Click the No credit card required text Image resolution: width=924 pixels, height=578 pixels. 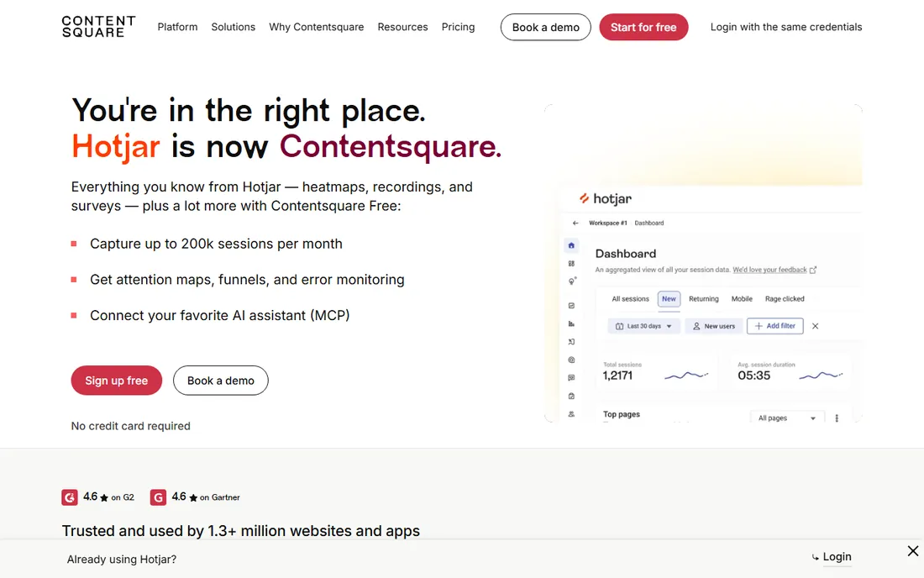[x=131, y=426]
